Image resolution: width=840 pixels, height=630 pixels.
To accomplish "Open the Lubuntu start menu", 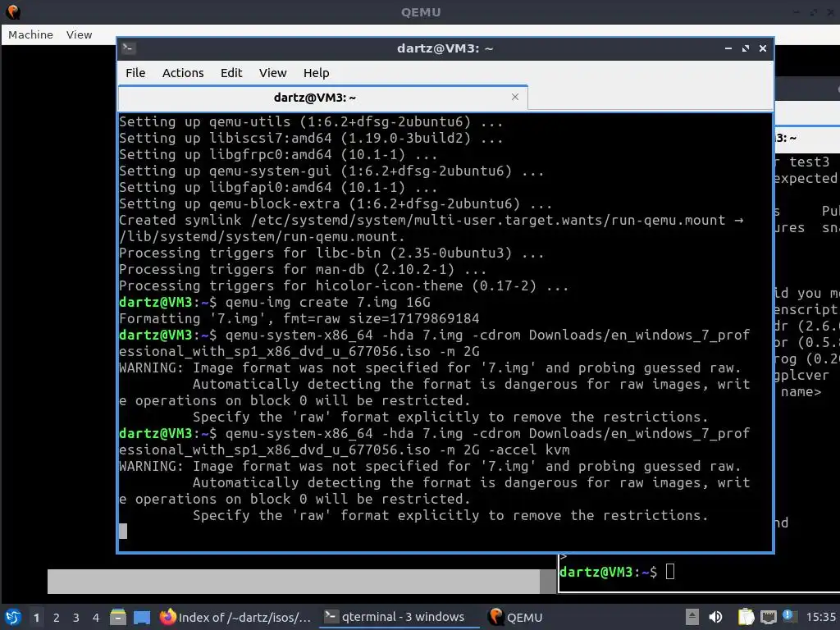I will point(13,617).
